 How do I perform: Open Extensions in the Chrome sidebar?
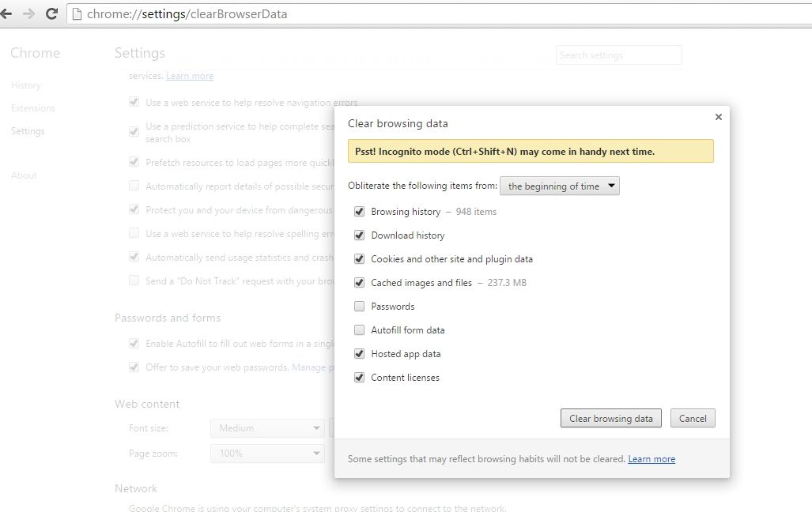point(33,108)
